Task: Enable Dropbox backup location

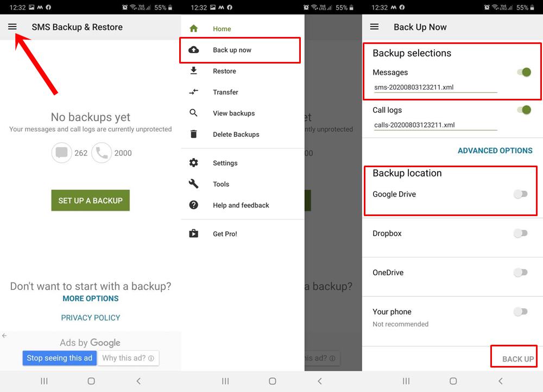Action: tap(521, 233)
